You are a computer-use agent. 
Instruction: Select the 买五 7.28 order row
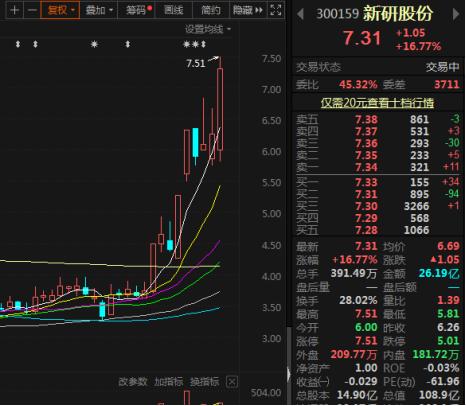click(x=378, y=230)
